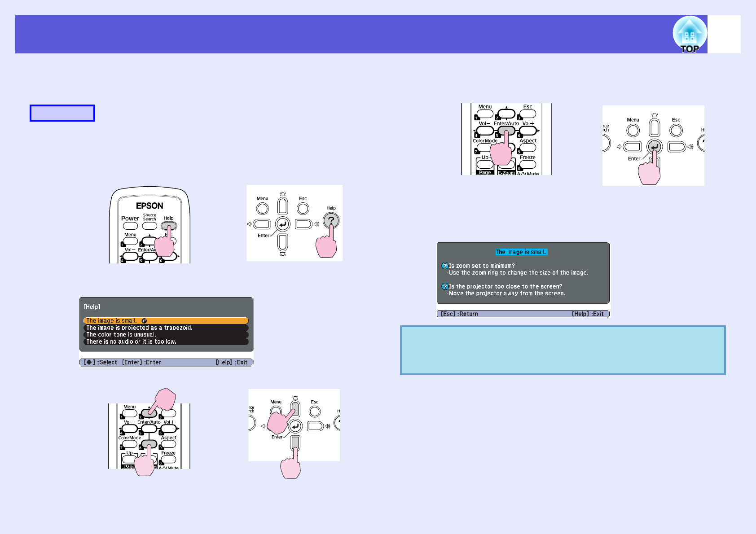Viewport: 756px width, 534px height.
Task: Click the highlighted 'The image is small.' title
Action: [521, 252]
